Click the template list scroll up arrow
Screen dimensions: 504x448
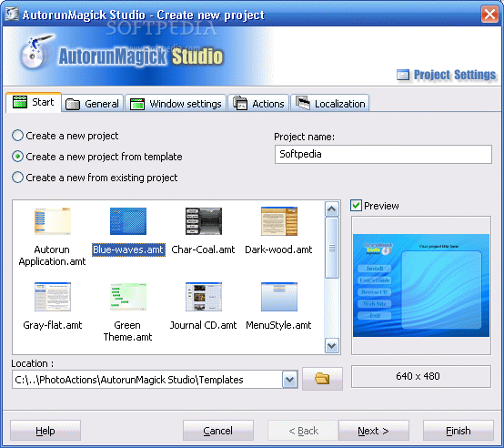coord(332,209)
